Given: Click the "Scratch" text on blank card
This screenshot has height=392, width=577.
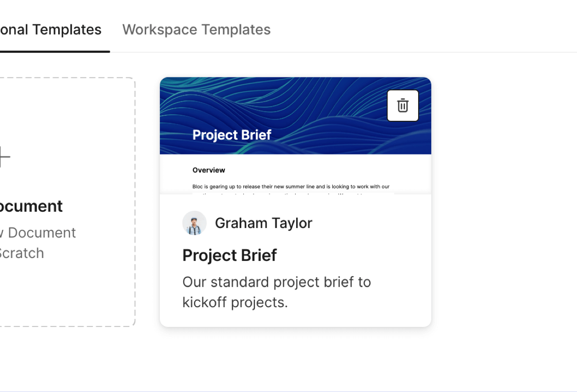Looking at the screenshot, I should click(x=22, y=253).
